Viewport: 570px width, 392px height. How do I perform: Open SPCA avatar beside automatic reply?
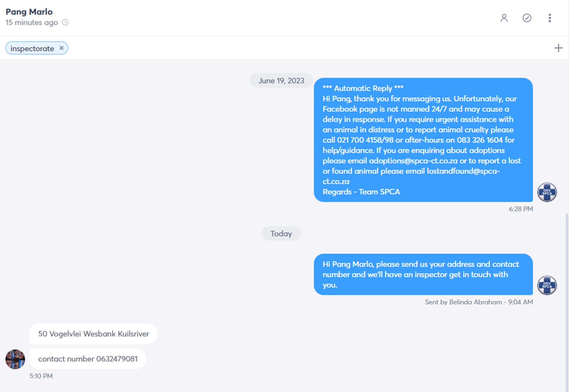click(x=547, y=192)
